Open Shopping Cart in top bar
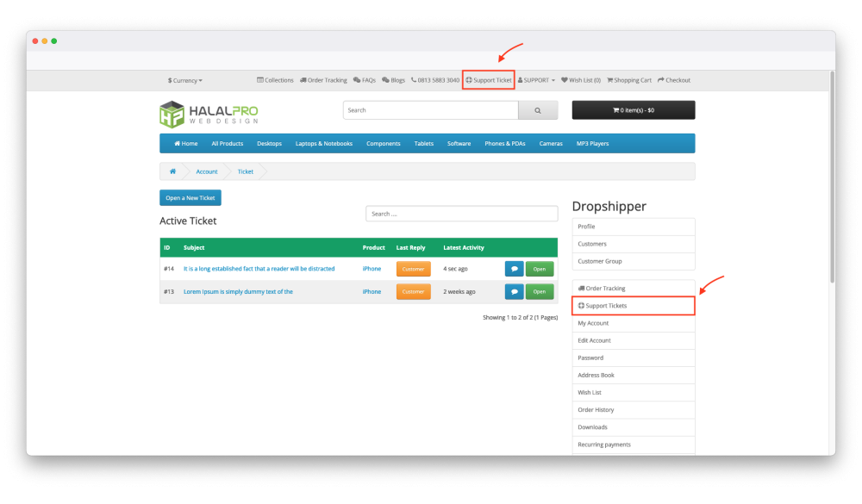Viewport: 862px width, 504px height. 629,80
